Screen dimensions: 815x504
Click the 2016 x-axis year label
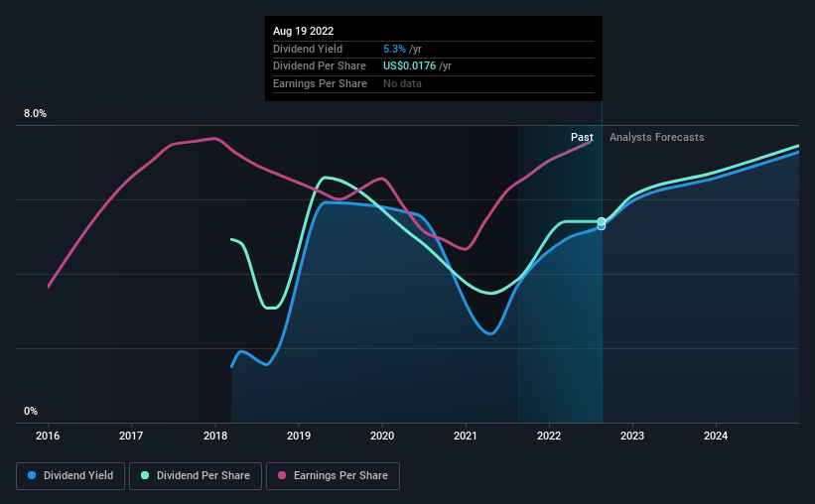[x=48, y=436]
